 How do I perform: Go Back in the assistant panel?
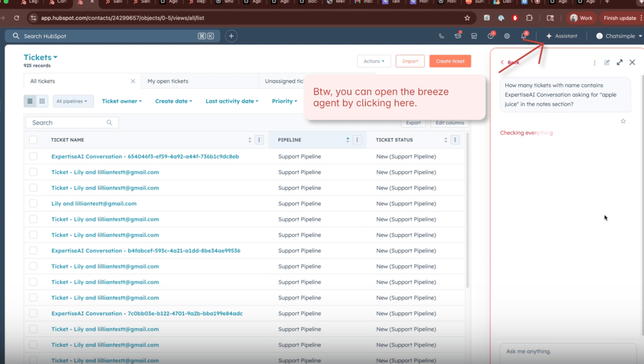click(x=510, y=63)
